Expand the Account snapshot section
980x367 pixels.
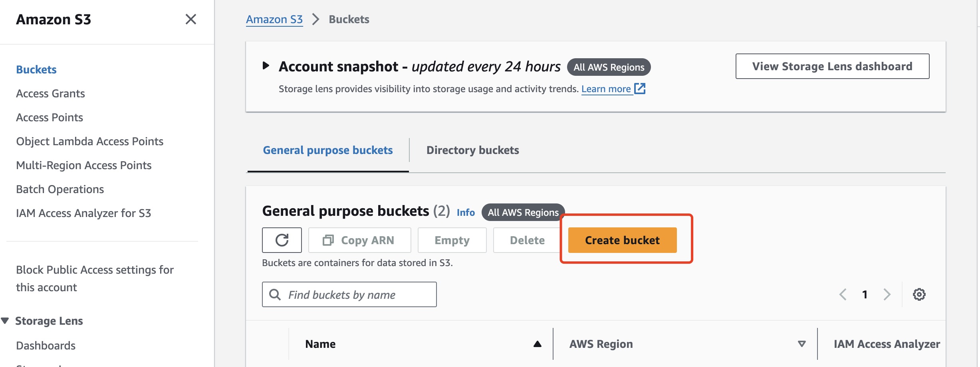(x=266, y=66)
